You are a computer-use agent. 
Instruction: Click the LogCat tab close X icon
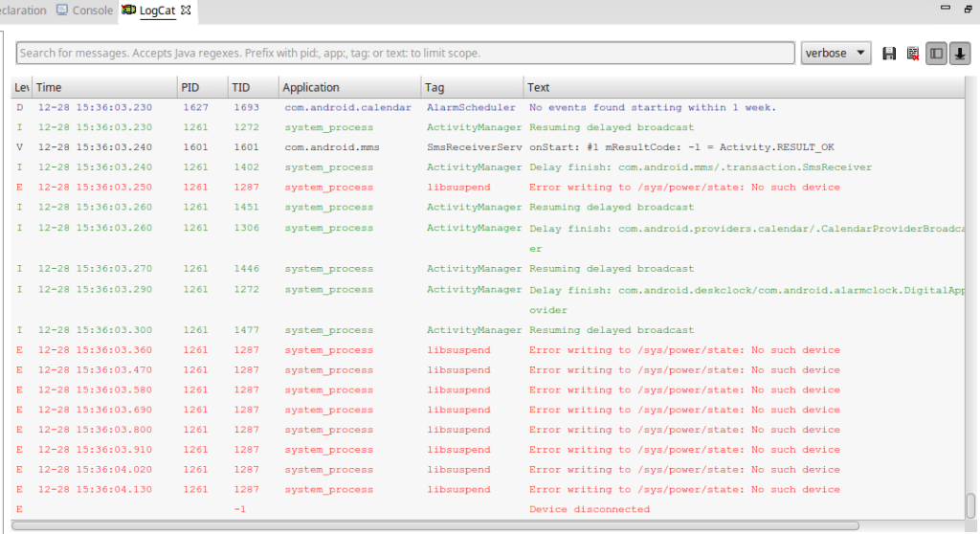pyautogui.click(x=187, y=11)
